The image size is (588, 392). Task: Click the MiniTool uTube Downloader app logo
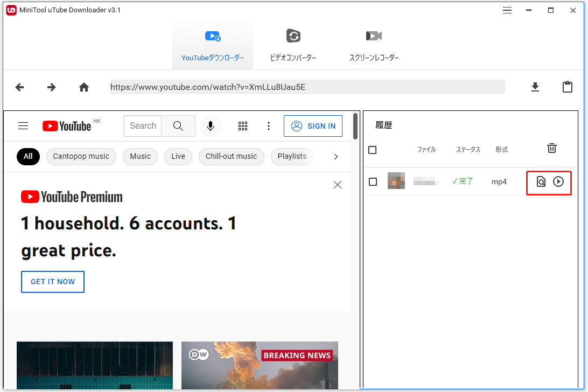tap(11, 10)
